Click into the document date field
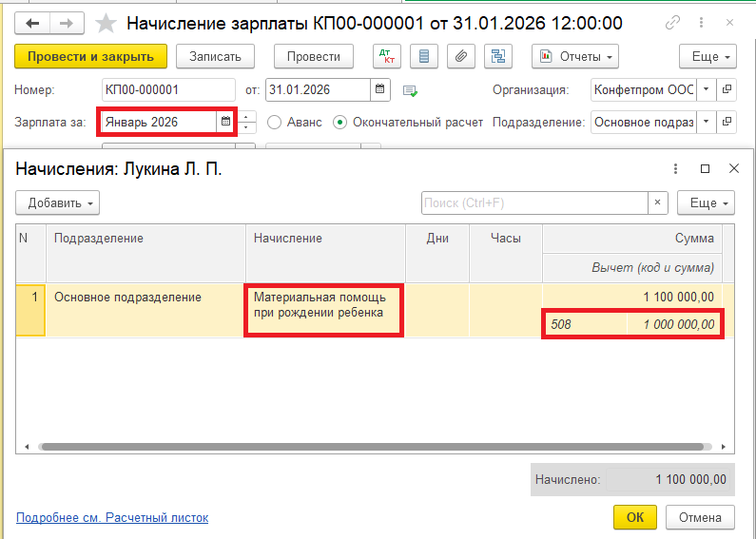756x539 pixels. [x=319, y=89]
